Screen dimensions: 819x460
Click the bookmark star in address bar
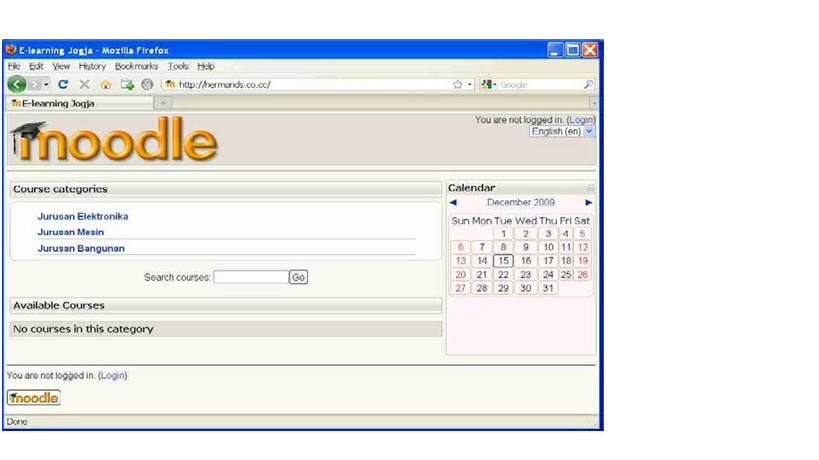[x=458, y=85]
